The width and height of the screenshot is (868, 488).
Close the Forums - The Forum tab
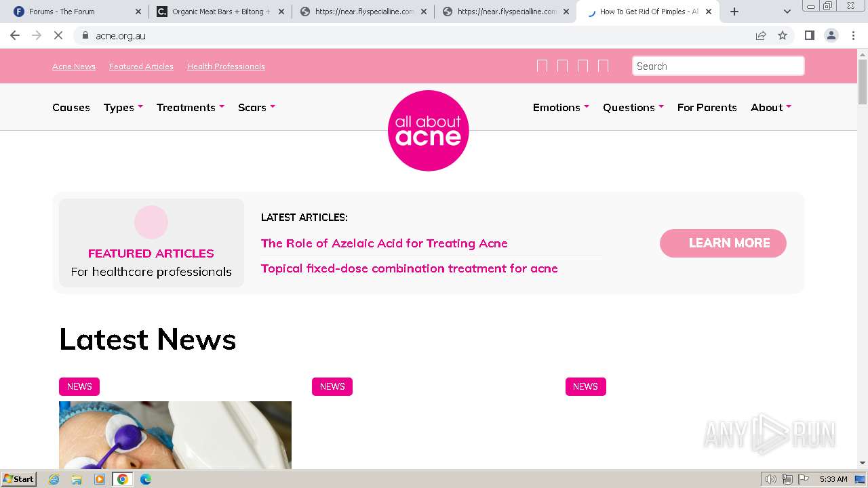click(x=138, y=12)
